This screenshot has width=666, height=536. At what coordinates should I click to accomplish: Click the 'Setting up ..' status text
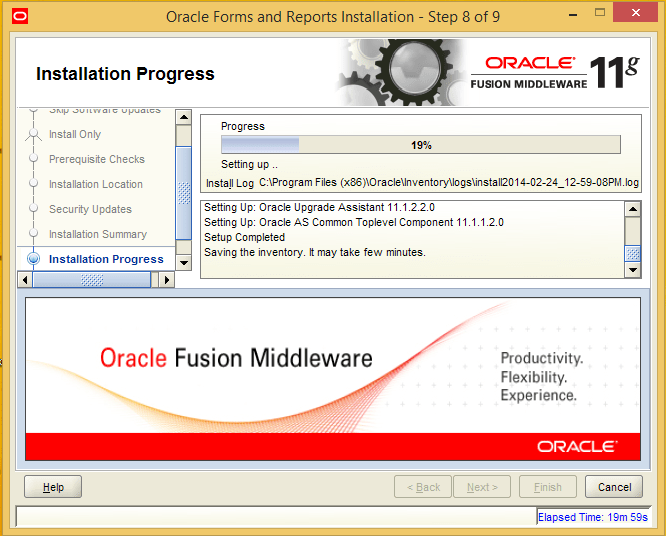point(249,164)
